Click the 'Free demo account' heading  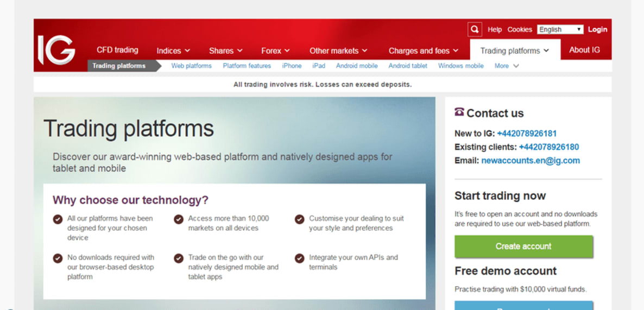[506, 271]
